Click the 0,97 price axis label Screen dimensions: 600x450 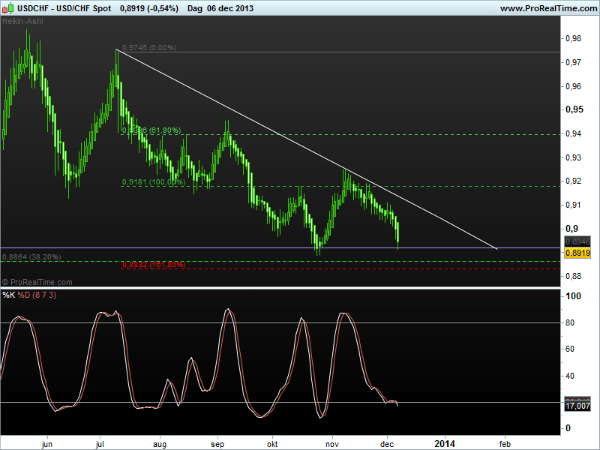(x=573, y=62)
